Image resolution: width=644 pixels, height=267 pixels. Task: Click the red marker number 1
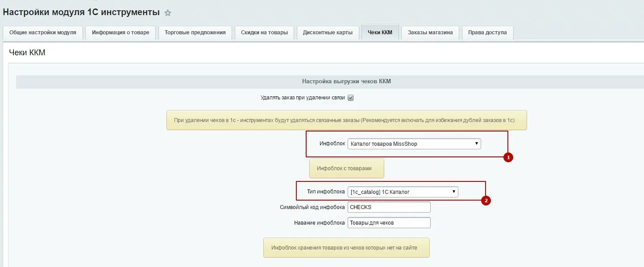pyautogui.click(x=507, y=157)
